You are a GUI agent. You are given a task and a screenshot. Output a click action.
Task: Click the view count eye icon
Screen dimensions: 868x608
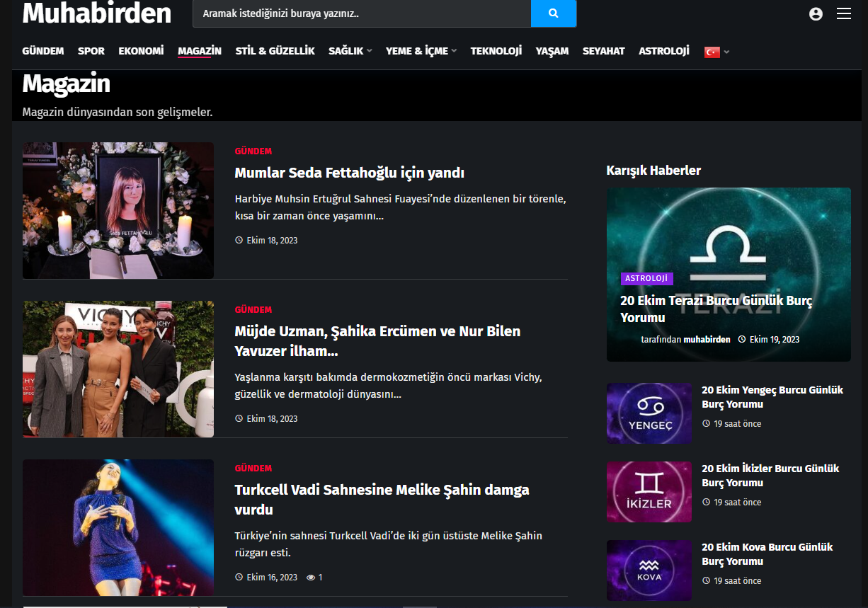(x=310, y=578)
